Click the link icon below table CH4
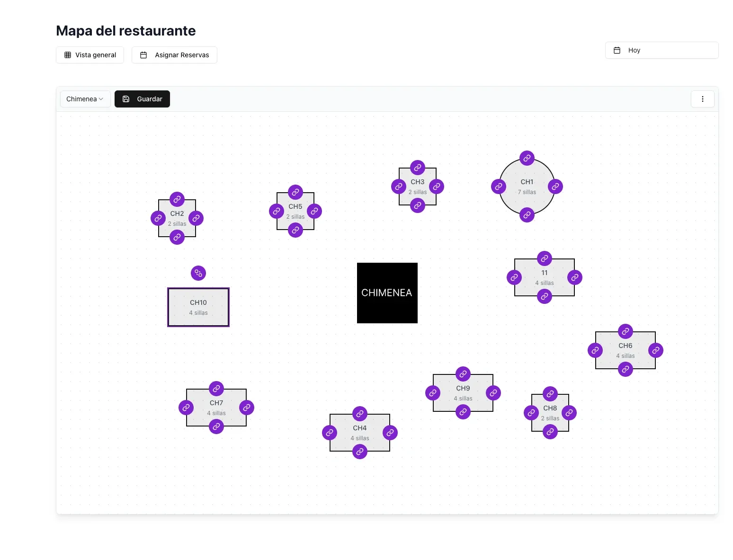The image size is (733, 560). 360,452
